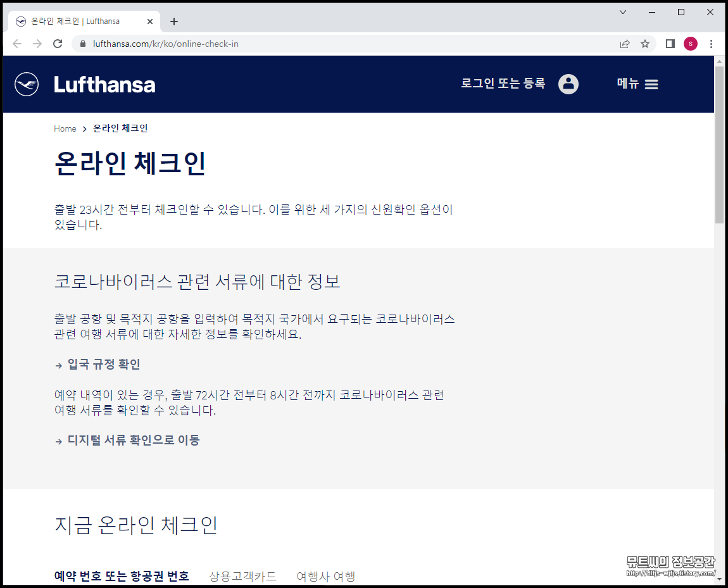The image size is (728, 588).
Task: Minimize the browser window
Action: (x=652, y=12)
